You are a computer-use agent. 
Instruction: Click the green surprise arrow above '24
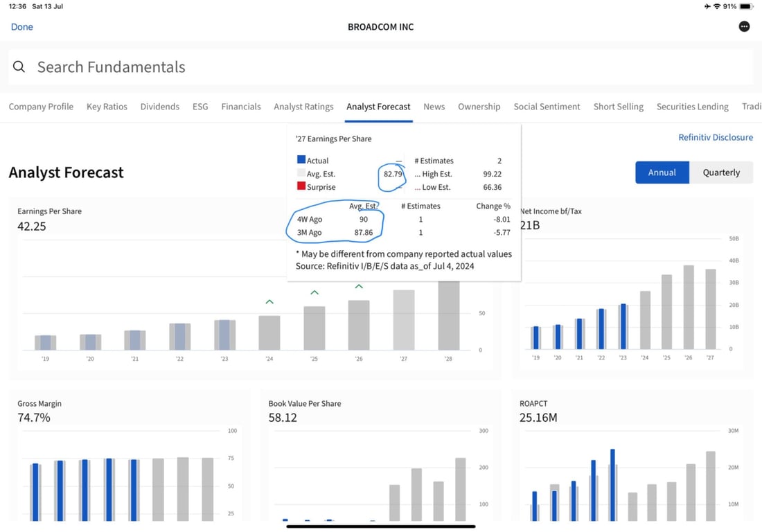(x=269, y=302)
